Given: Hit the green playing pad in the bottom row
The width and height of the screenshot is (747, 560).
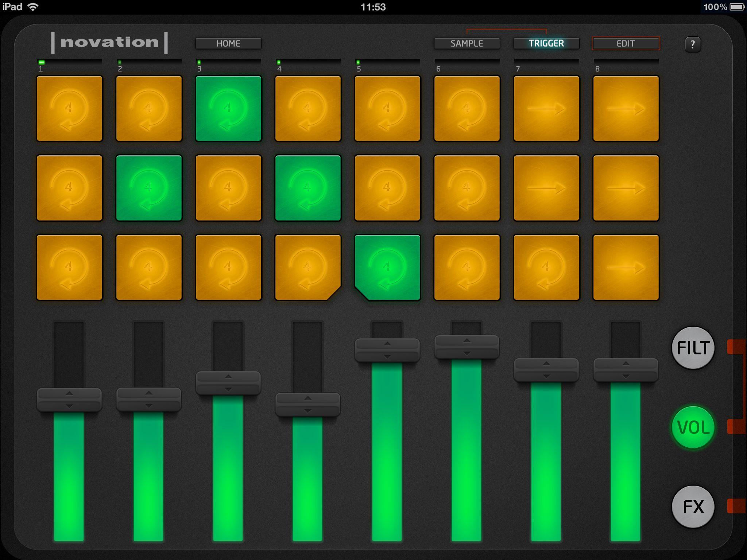Looking at the screenshot, I should [387, 268].
